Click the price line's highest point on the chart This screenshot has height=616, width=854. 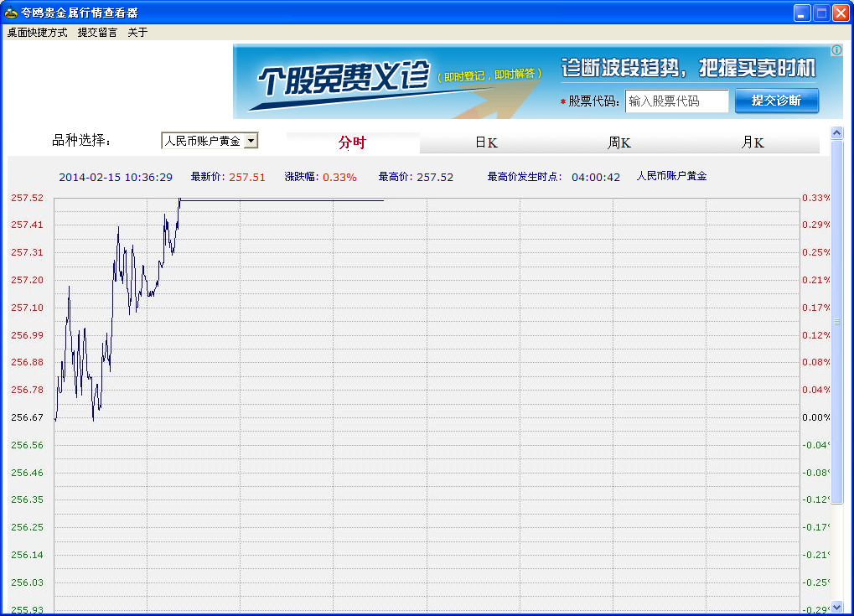tap(180, 199)
